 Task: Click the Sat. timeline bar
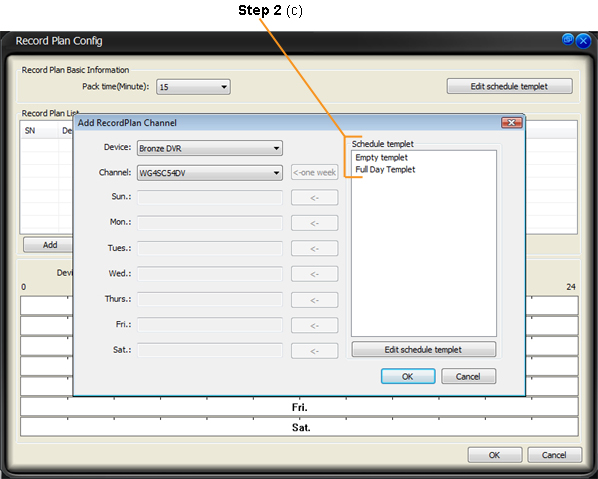pyautogui.click(x=299, y=427)
